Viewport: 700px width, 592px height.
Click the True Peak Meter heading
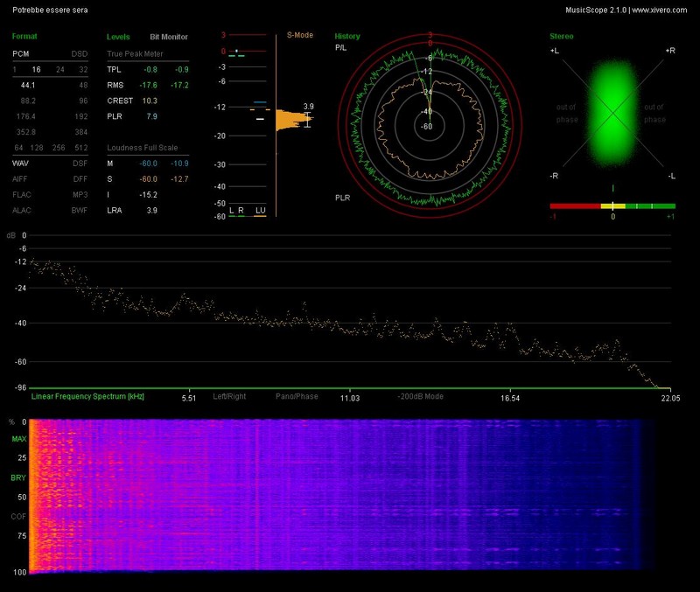coord(135,54)
